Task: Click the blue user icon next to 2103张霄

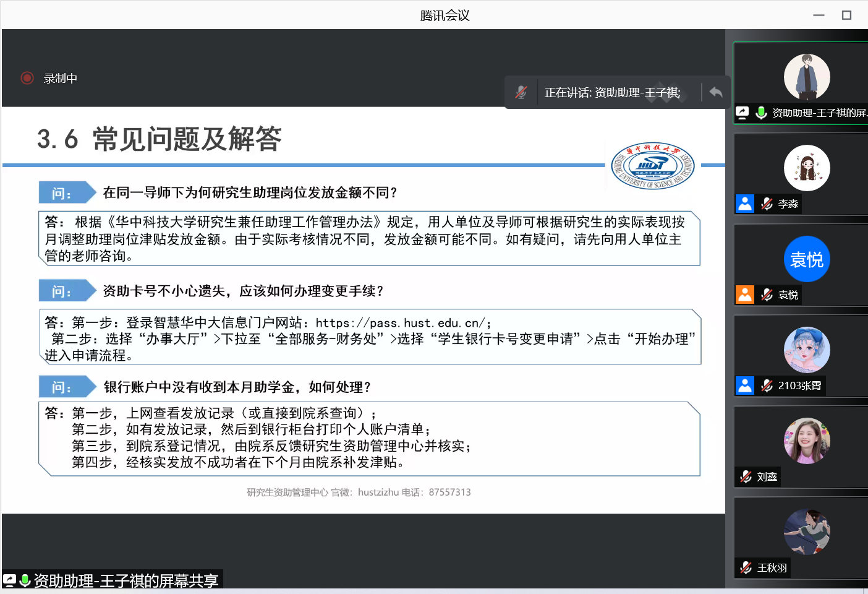Action: pos(745,385)
